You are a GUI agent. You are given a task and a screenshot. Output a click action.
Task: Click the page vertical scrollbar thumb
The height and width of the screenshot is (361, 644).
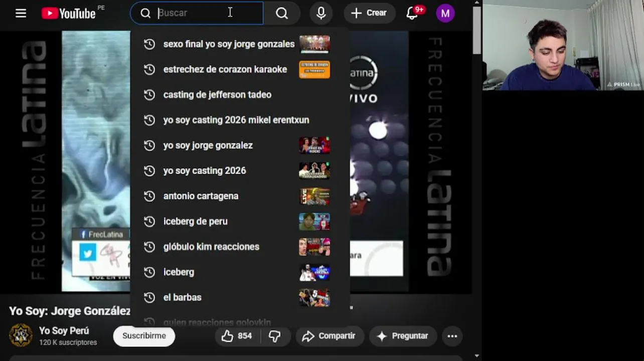(476, 30)
